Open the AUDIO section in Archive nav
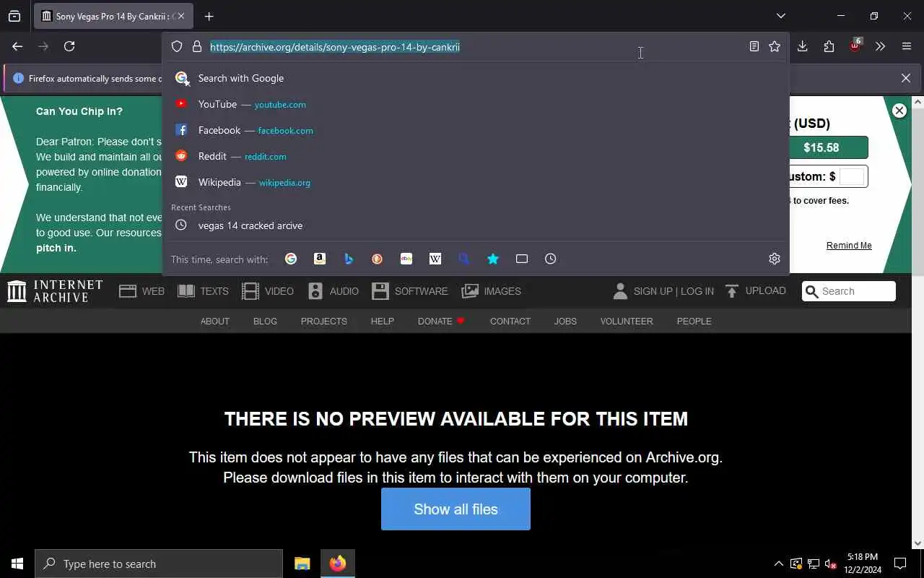The image size is (924, 578). [333, 291]
